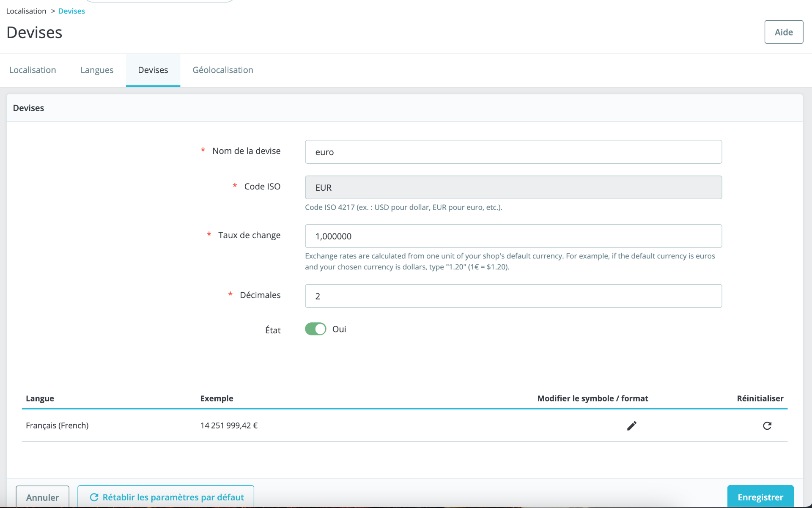Click the Code ISO field containing EUR
The width and height of the screenshot is (812, 508).
coord(513,187)
